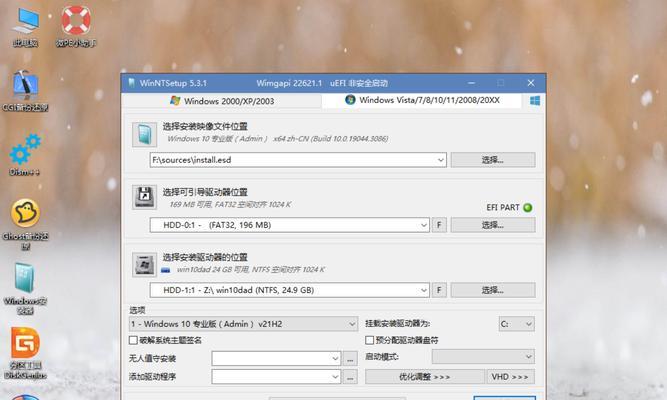Click the 选择安装映像文件位置 heading
667x400 pixels.
tap(205, 126)
